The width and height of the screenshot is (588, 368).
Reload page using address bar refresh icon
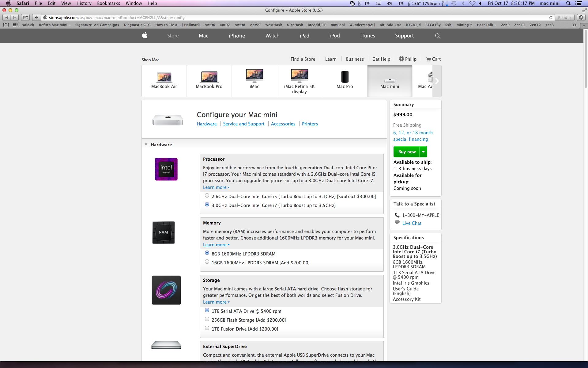[551, 17]
